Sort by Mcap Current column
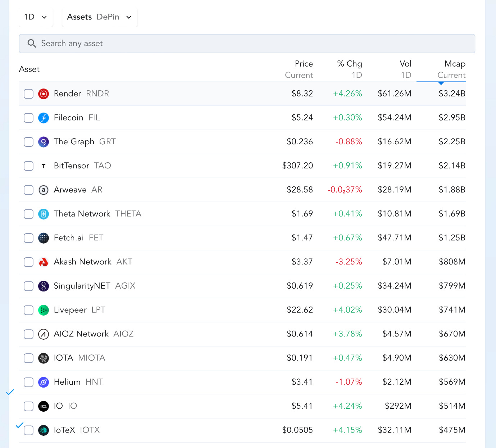 [x=451, y=69]
